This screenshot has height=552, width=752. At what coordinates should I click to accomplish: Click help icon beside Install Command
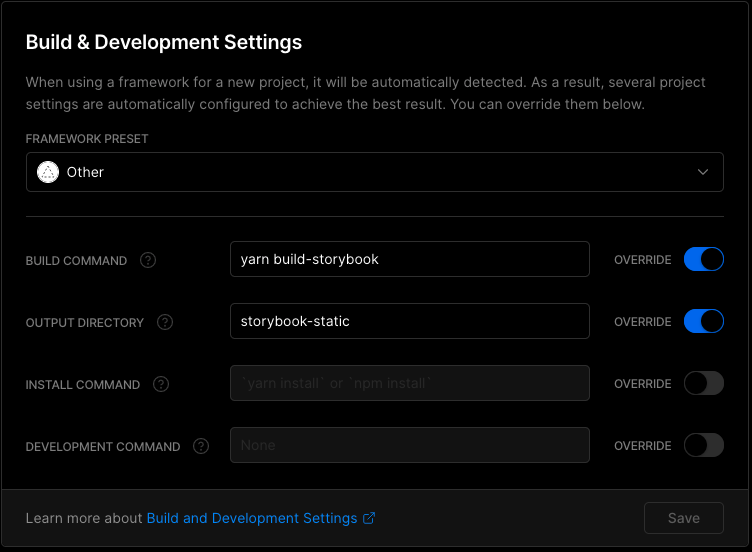click(x=161, y=384)
